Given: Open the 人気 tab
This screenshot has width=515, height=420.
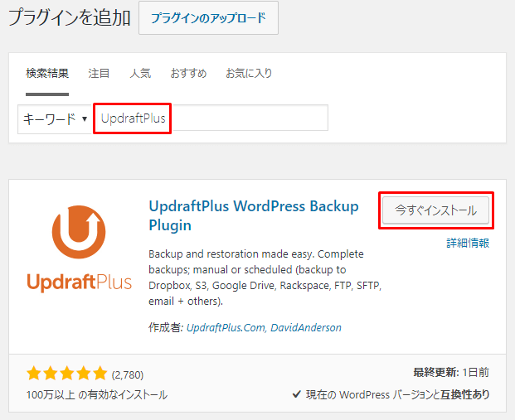Looking at the screenshot, I should [140, 73].
